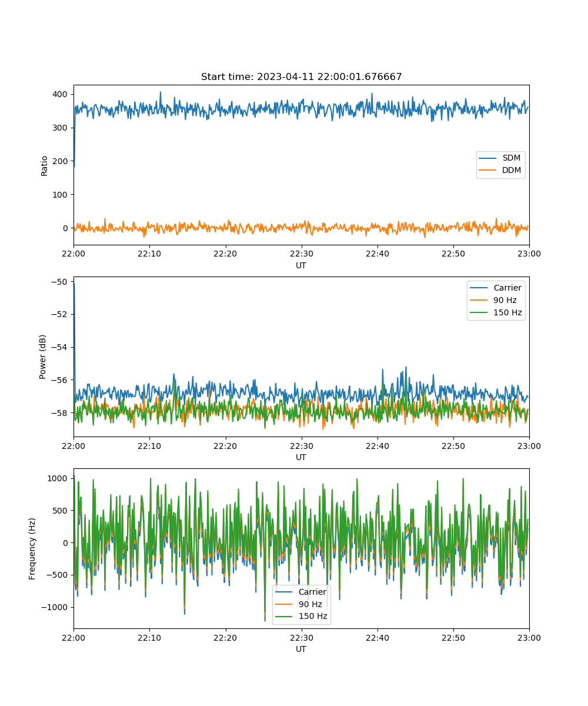Click the 'Start time: 2023-04-11 22:00:01.676667' title
The image size is (588, 706).
(x=301, y=77)
